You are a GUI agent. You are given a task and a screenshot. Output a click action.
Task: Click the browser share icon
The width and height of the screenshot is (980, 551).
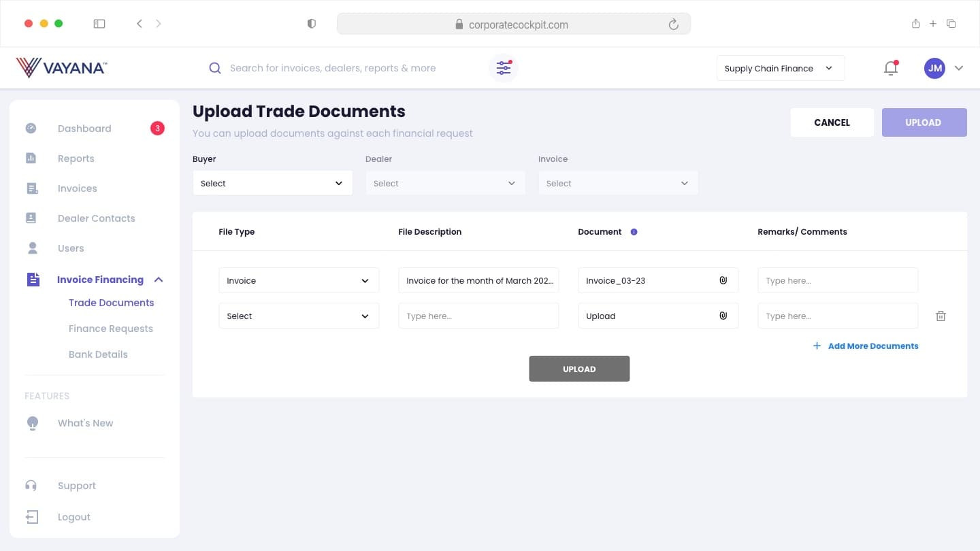click(916, 24)
